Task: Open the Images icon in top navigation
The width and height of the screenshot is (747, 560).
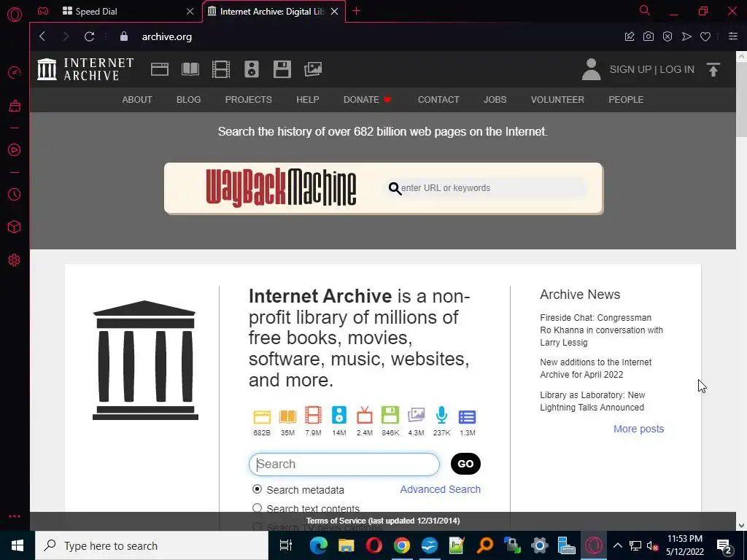Action: (x=313, y=69)
